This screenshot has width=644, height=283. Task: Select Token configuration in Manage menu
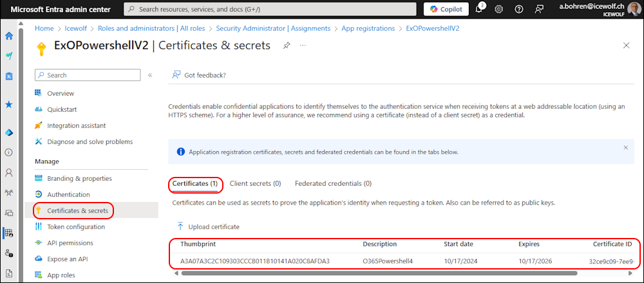(76, 227)
